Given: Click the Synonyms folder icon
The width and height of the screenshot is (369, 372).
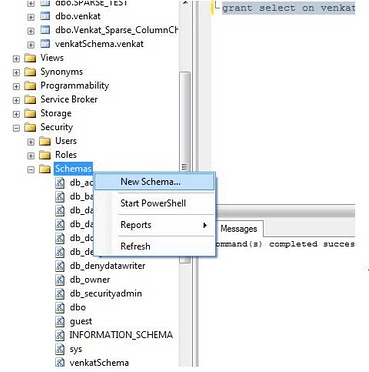Looking at the screenshot, I should tap(30, 72).
